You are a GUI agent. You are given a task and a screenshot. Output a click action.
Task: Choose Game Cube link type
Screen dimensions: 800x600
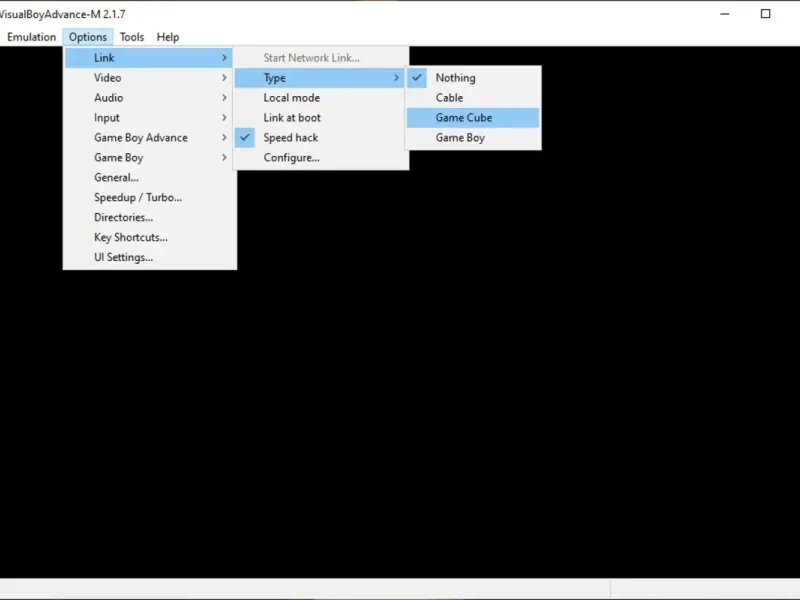[473, 117]
